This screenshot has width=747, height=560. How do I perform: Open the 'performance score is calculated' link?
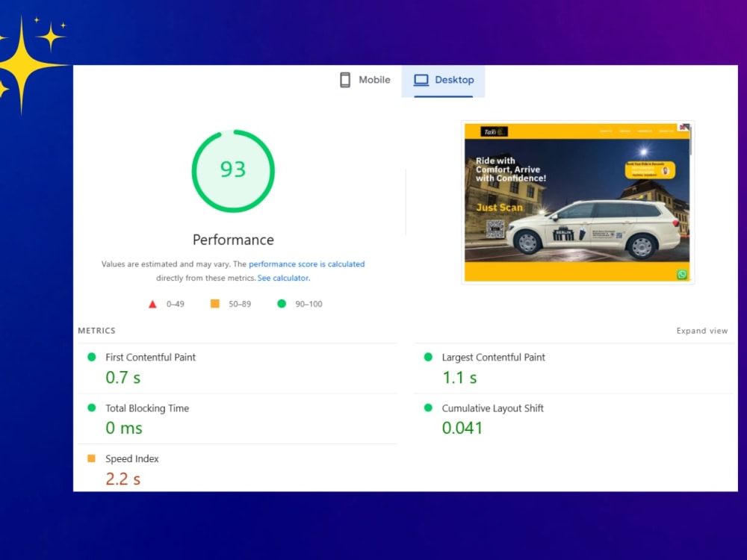306,264
